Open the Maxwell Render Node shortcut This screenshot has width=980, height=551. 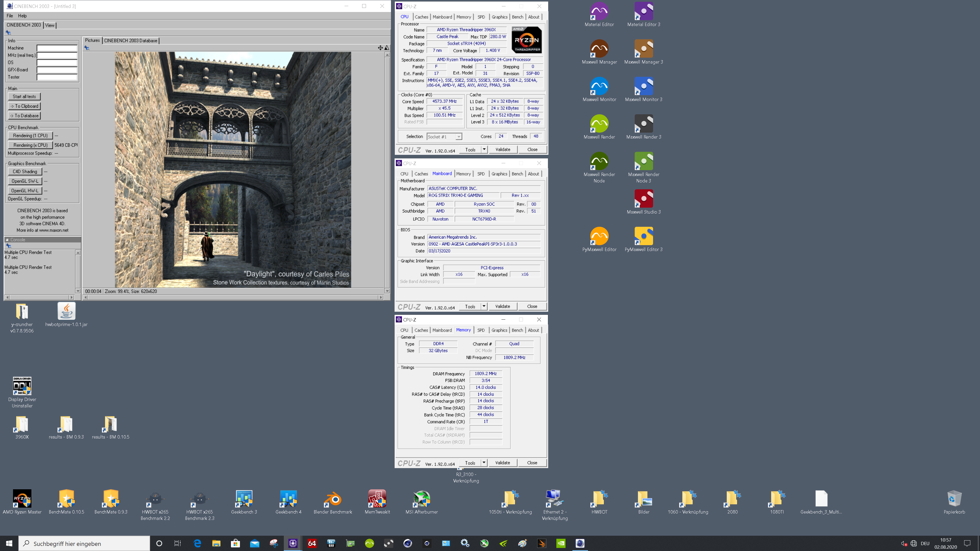coord(599,168)
